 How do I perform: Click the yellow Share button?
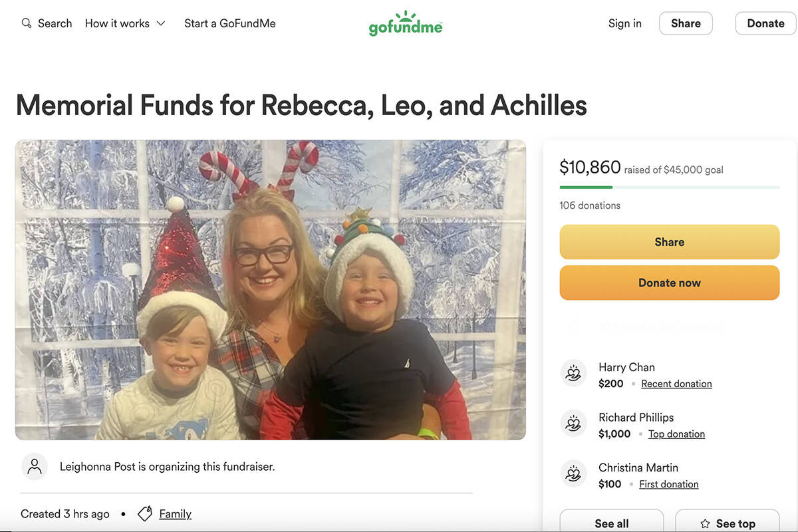(x=669, y=242)
